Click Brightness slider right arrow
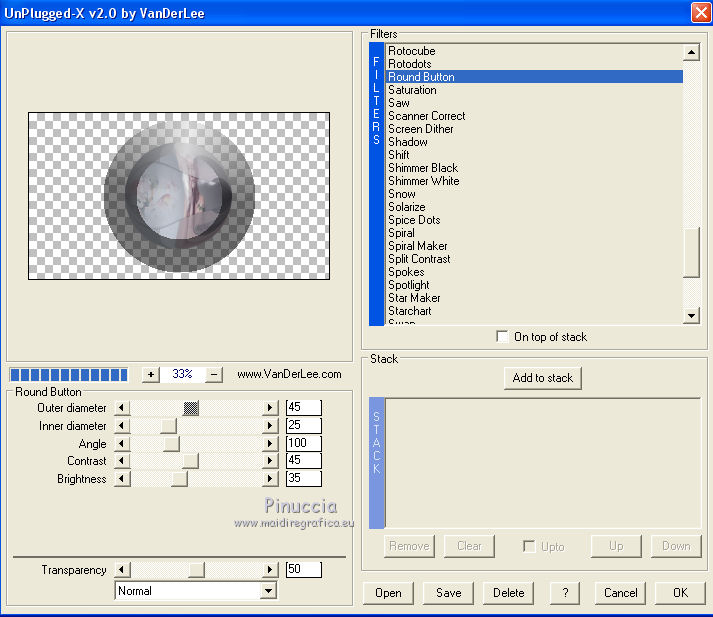713x617 pixels. coord(270,479)
